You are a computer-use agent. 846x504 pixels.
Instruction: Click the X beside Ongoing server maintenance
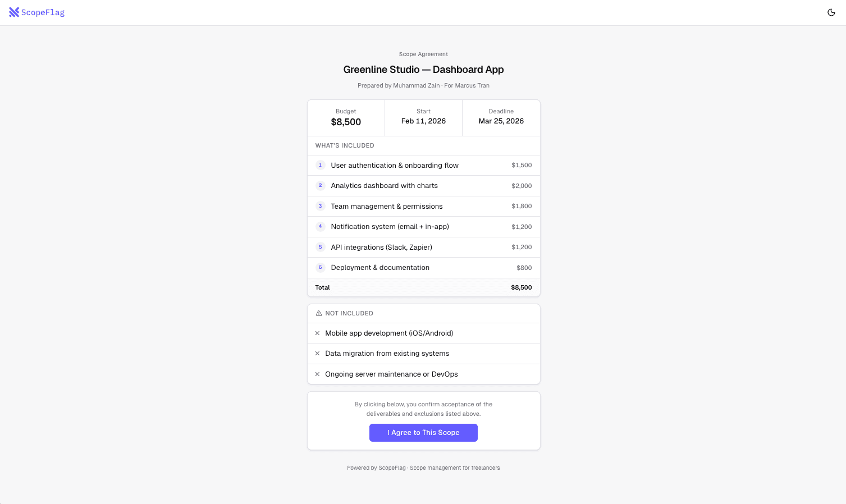click(x=318, y=374)
